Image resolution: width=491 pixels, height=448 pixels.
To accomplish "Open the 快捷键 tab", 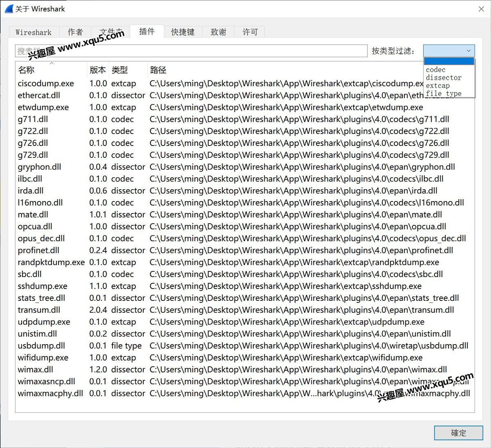I will coord(183,32).
